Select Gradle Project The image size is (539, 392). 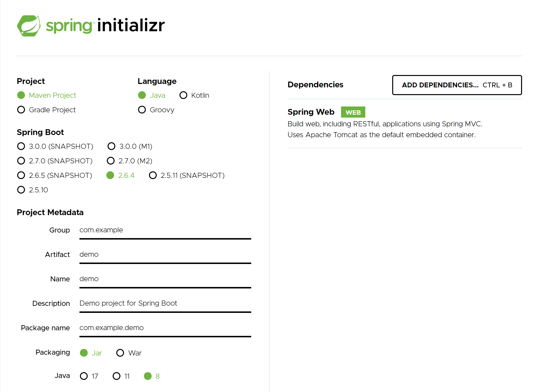pos(21,110)
